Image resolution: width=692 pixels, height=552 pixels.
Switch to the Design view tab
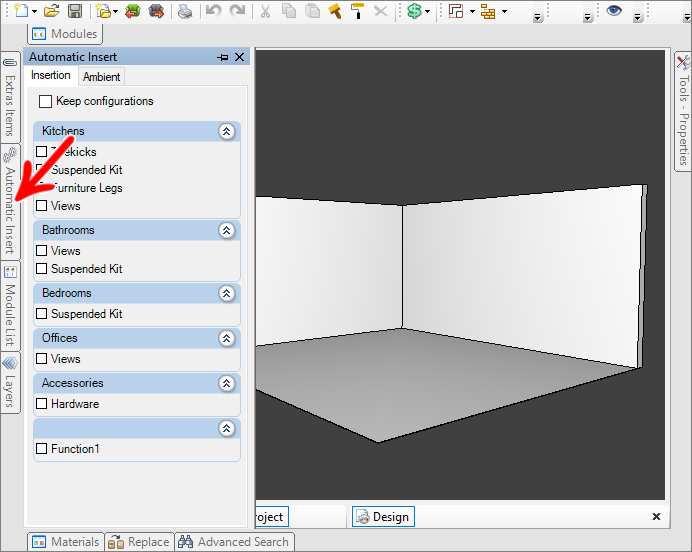tap(383, 517)
